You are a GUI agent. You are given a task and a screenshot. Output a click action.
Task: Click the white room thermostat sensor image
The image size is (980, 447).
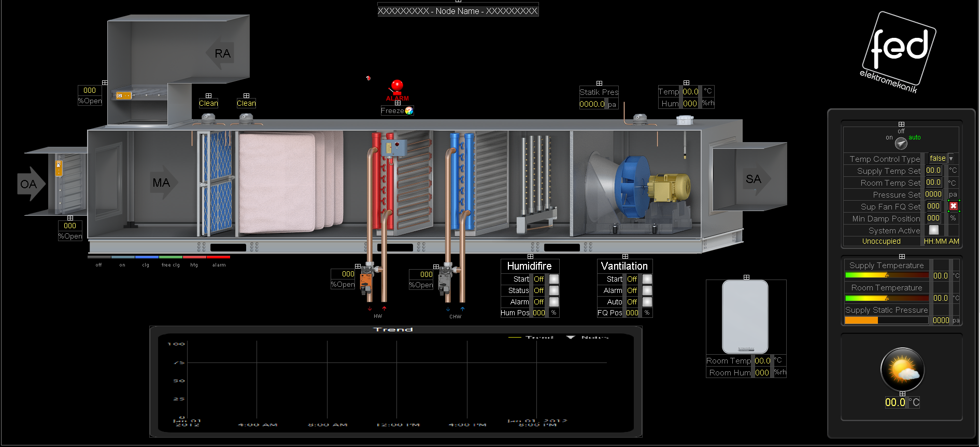pyautogui.click(x=745, y=316)
